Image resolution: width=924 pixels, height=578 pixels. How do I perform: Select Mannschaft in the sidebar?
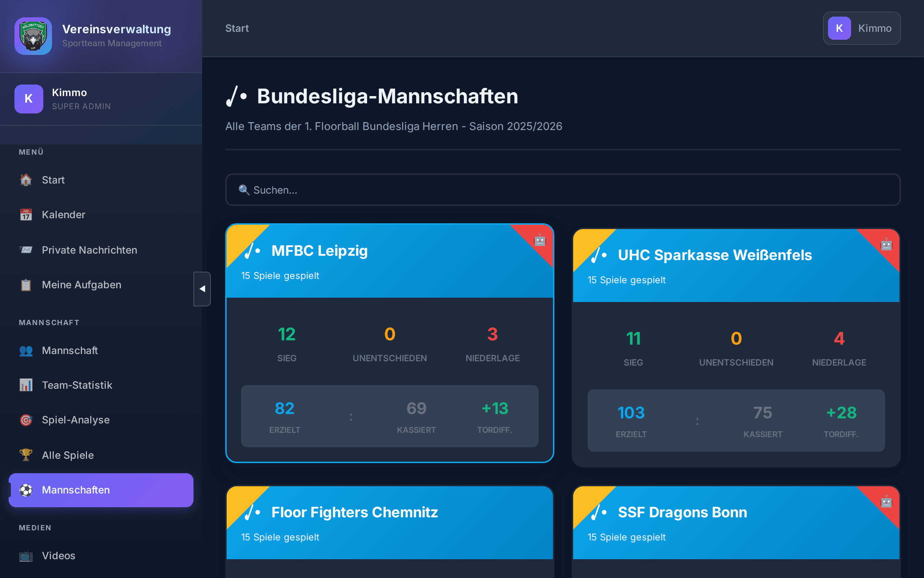[x=101, y=350]
